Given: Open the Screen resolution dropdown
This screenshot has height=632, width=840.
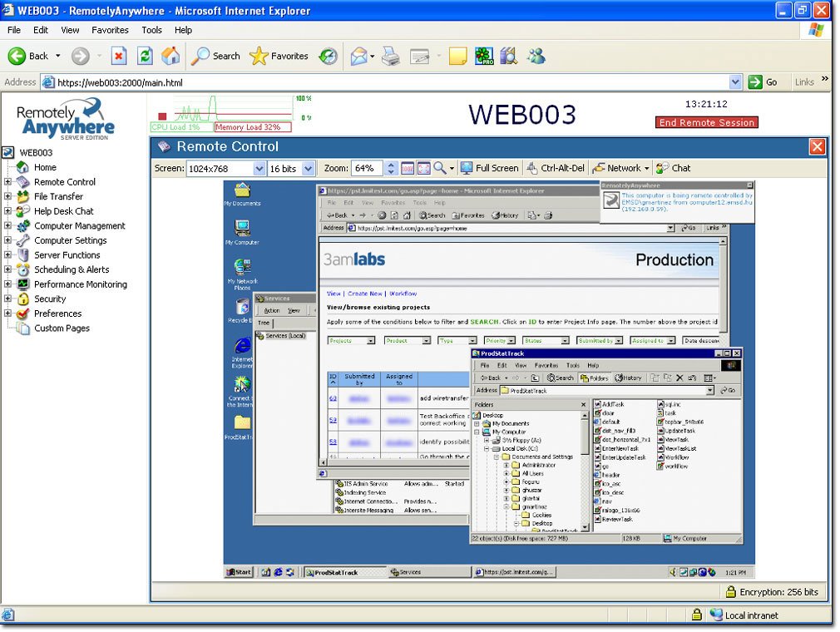Looking at the screenshot, I should tap(259, 168).
